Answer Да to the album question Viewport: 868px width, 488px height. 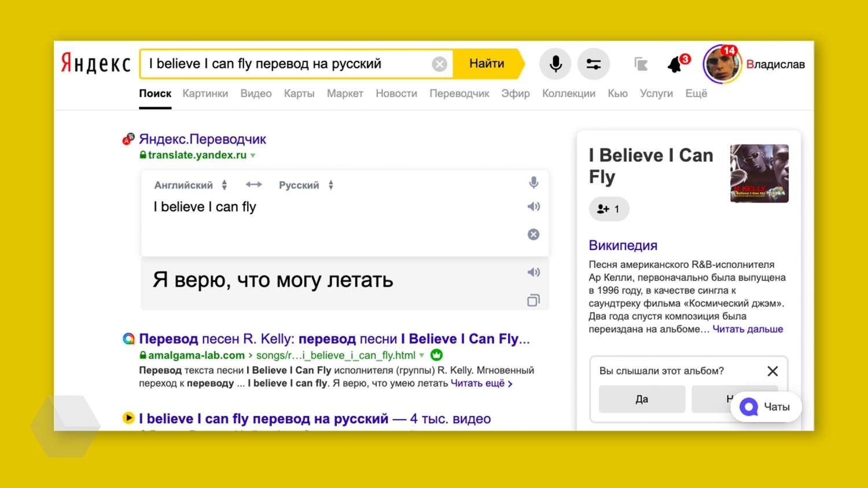coord(642,399)
